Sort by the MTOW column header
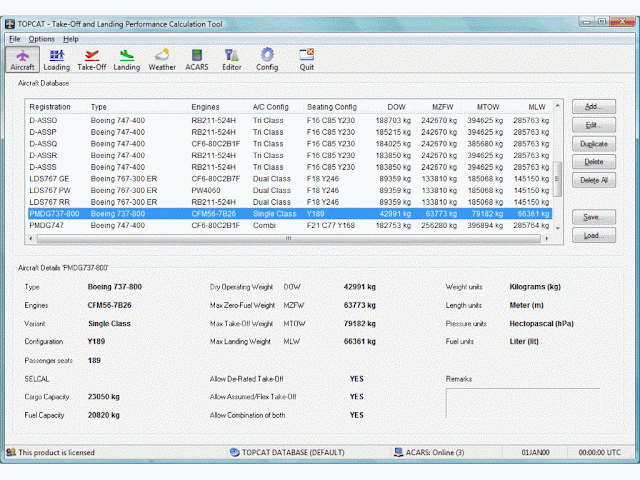The image size is (640, 480). click(488, 107)
